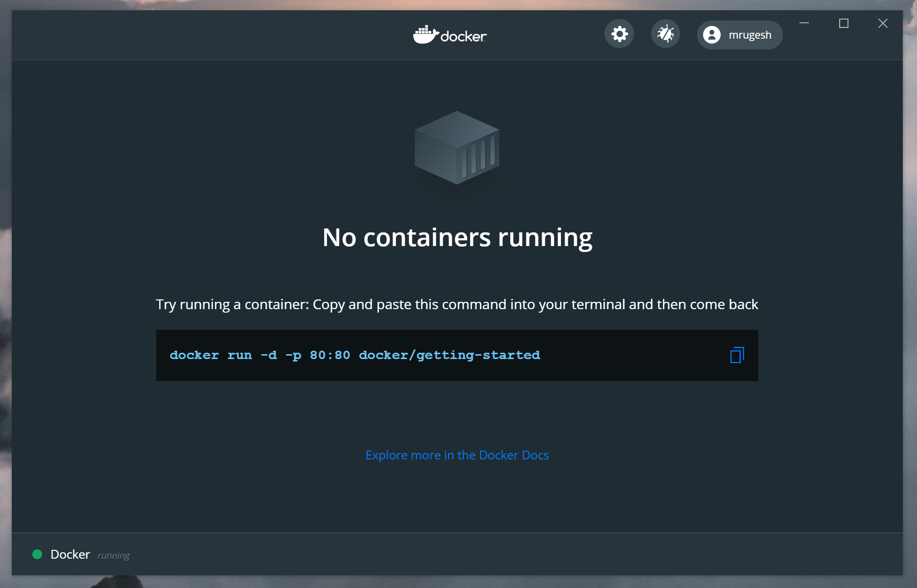
Task: Open the troubleshoot bug icon
Action: pos(665,34)
